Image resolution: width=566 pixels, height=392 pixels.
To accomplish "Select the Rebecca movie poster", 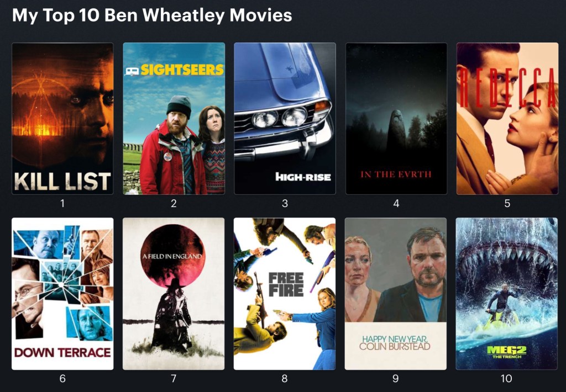I will (507, 119).
